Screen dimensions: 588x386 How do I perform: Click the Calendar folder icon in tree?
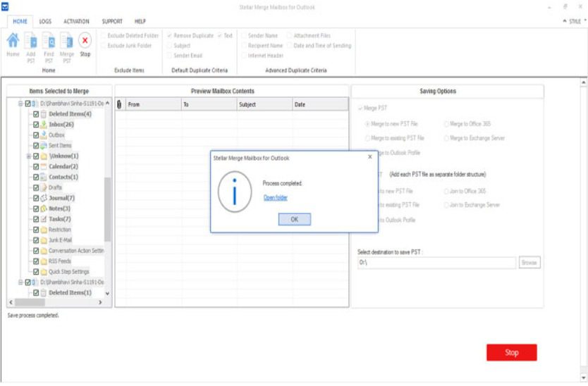click(x=43, y=166)
